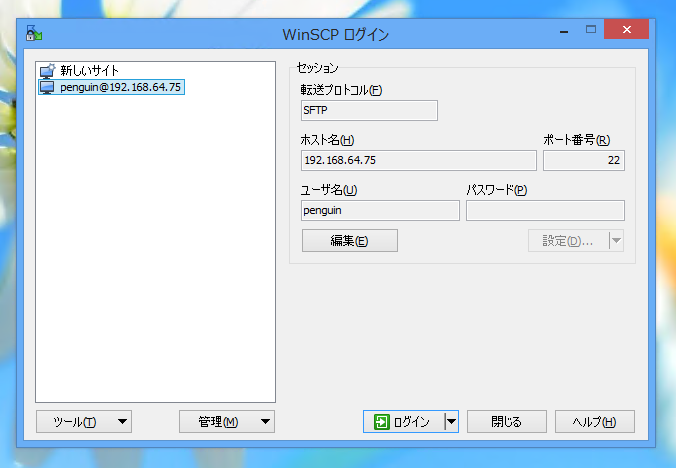
Task: Maximize the WinSCP ログイン window
Action: tap(591, 29)
